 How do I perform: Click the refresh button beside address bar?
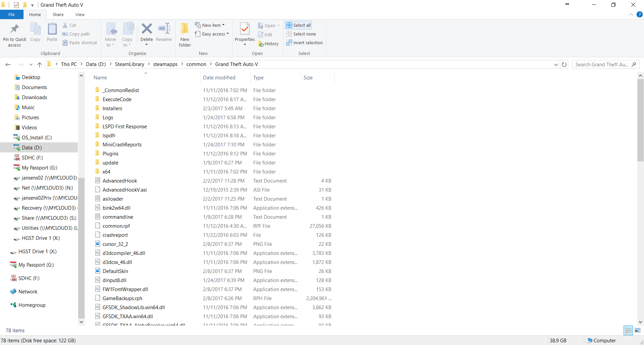click(564, 65)
